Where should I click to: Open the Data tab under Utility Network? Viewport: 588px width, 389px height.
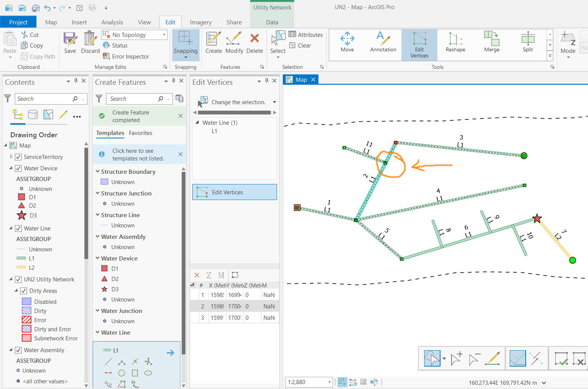pos(272,22)
